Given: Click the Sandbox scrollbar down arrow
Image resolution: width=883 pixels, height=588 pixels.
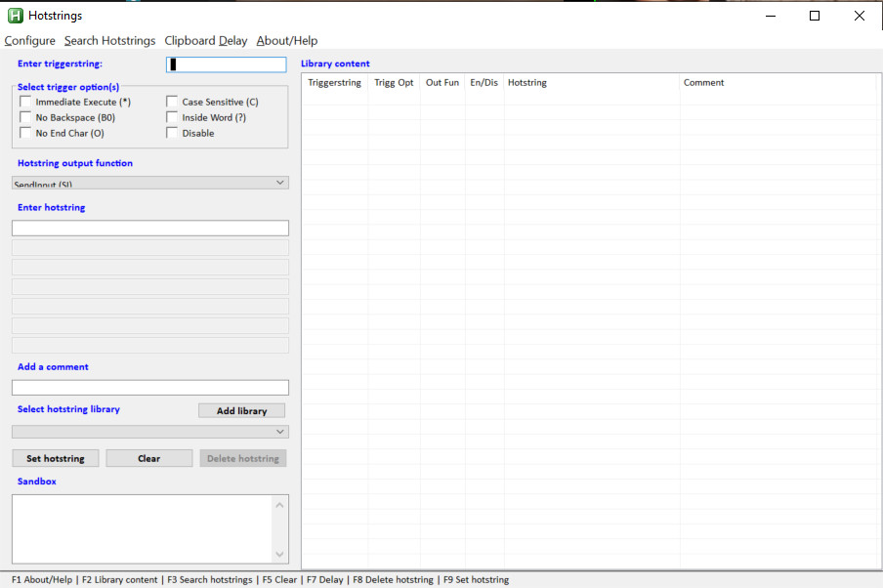Looking at the screenshot, I should [280, 554].
